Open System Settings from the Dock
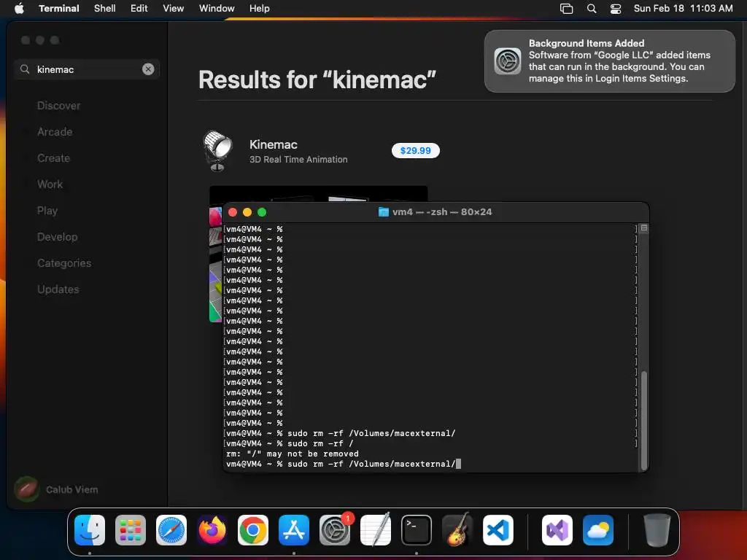The image size is (747, 560). pyautogui.click(x=335, y=530)
